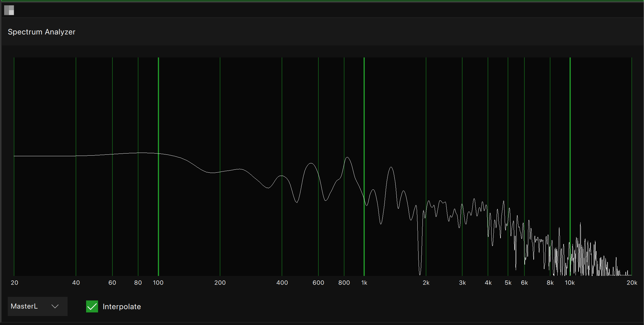Screen dimensions: 644x325
Task: Click the 100 Hz frequency label
Action: pos(158,282)
